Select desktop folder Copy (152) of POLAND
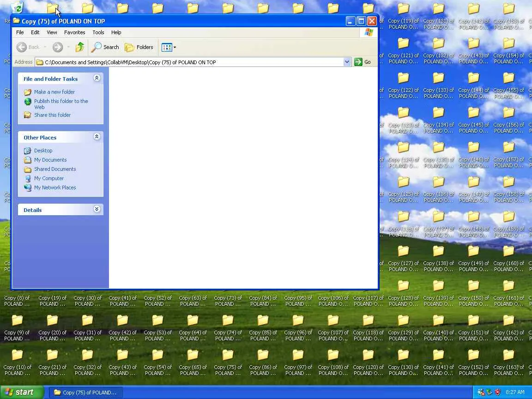The height and width of the screenshot is (399, 532). click(x=474, y=363)
